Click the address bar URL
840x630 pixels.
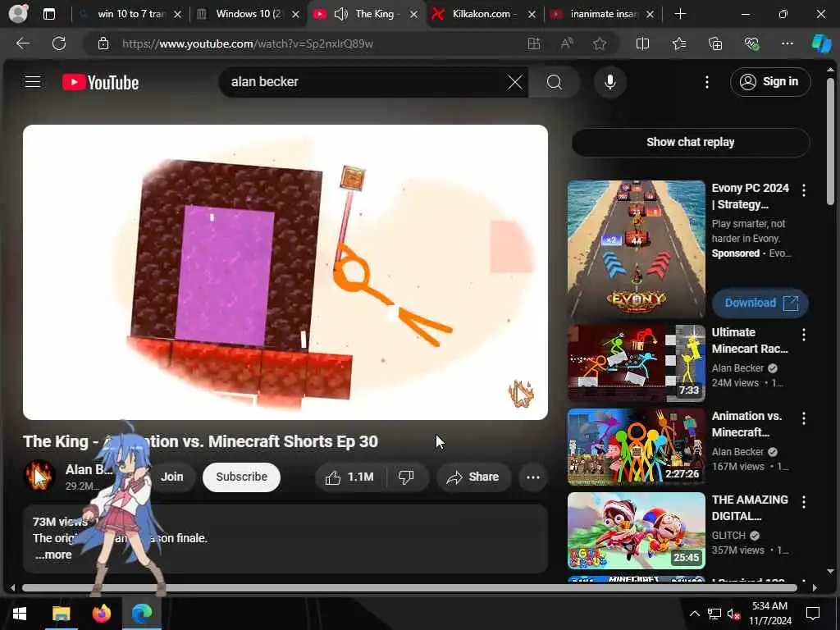click(248, 44)
